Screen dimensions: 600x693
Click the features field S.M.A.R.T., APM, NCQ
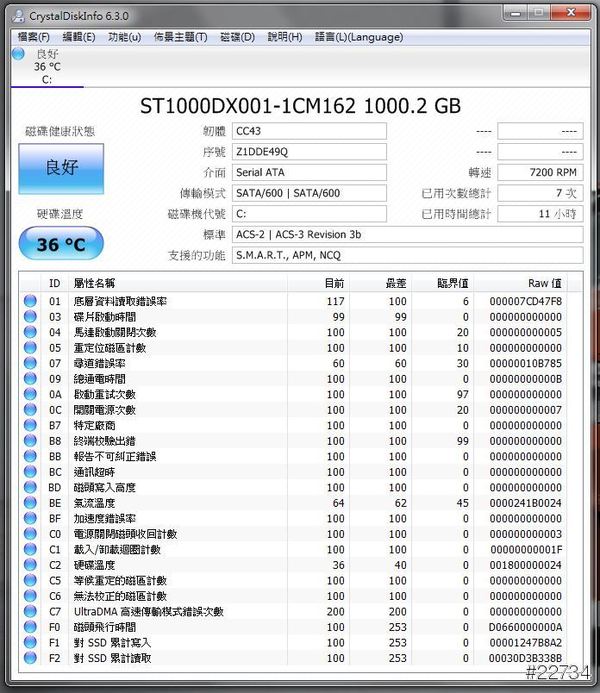point(407,255)
